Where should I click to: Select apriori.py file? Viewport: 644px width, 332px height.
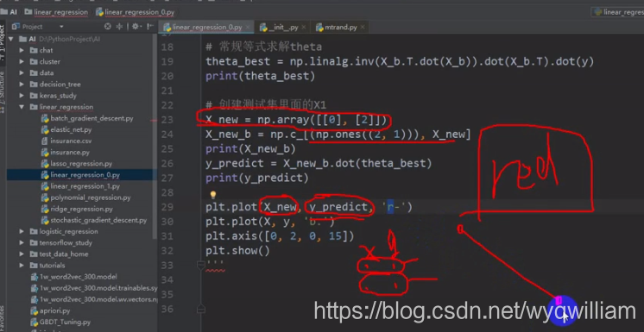point(51,310)
